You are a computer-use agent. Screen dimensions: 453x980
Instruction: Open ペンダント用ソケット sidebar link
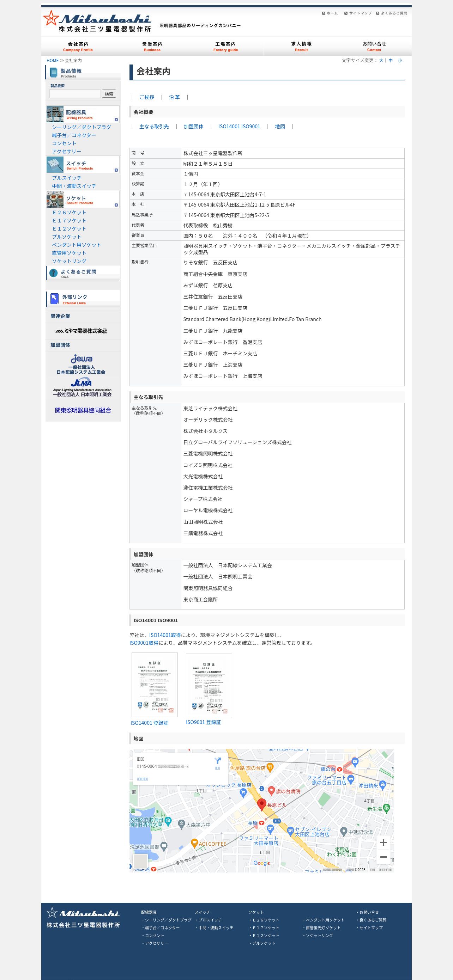(77, 245)
